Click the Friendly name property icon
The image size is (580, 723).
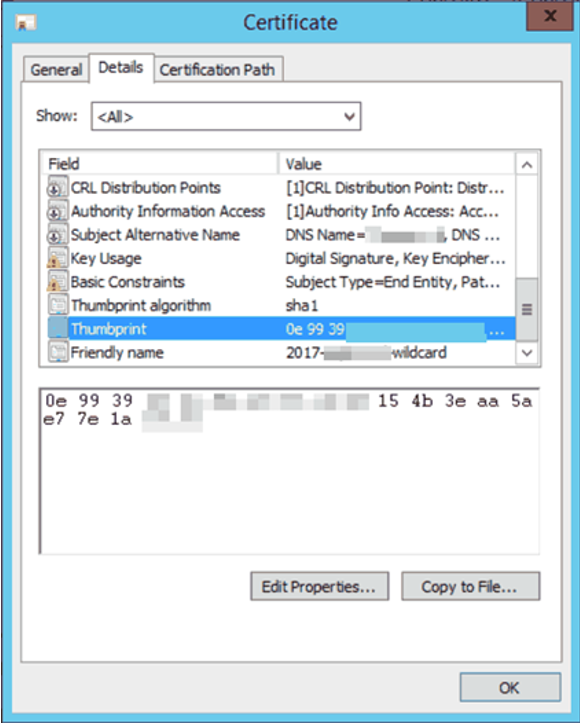tap(58, 352)
